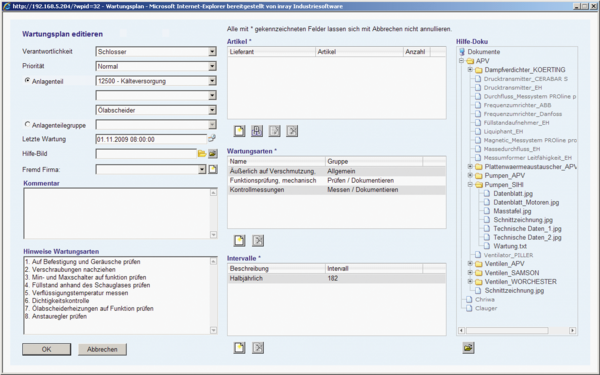This screenshot has height=375, width=600.
Task: Select Funktionsprüfung, mechanisch row
Action: point(337,181)
